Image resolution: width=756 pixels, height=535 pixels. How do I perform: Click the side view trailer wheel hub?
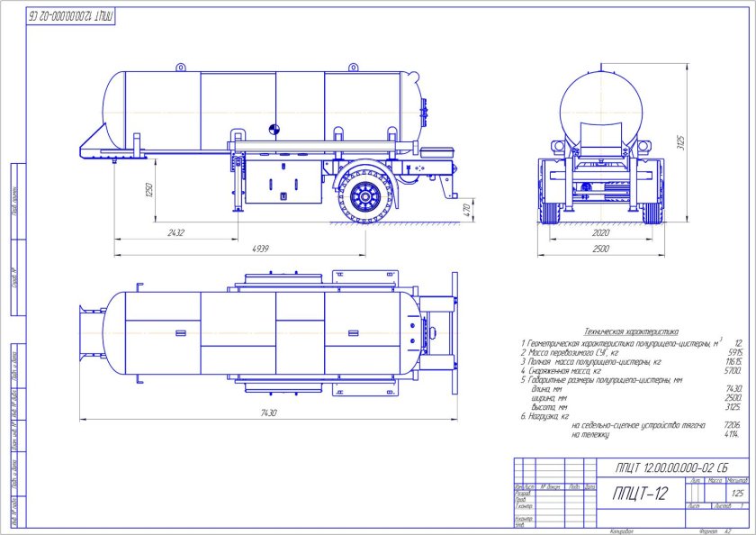366,195
